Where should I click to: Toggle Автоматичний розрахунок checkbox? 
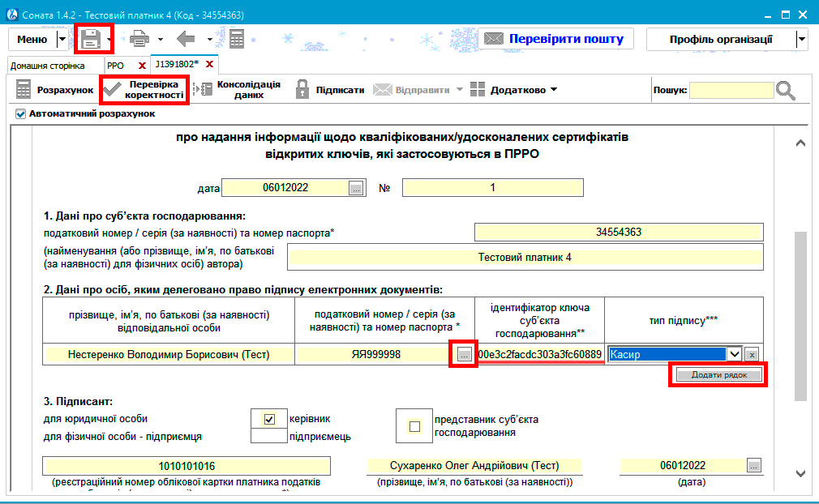click(21, 114)
